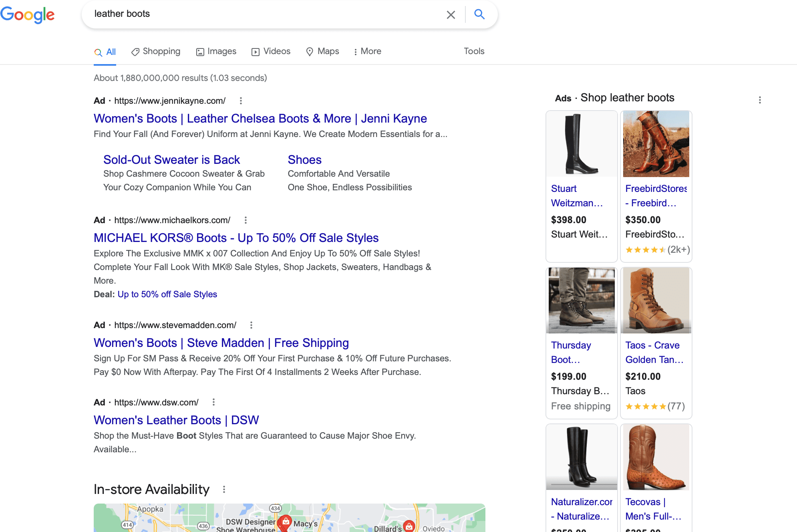This screenshot has width=797, height=532.
Task: Click the Free shipping label under Thursday Boot
Action: point(581,407)
